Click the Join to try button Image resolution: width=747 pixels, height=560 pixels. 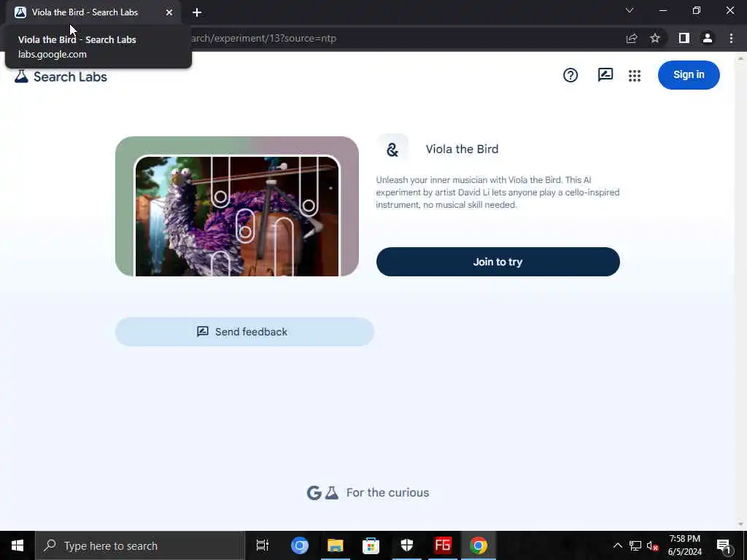click(498, 262)
